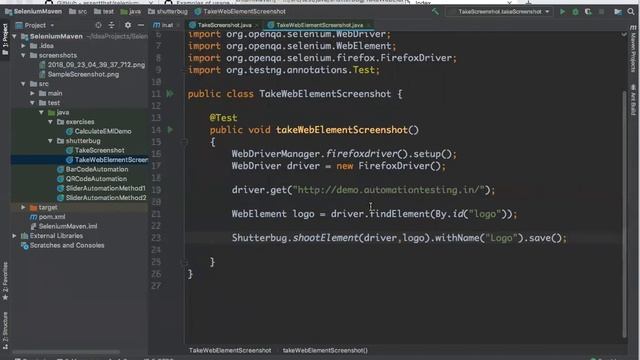Viewport: 640px width, 360px height.
Task: Click the Build project hammer icon
Action: click(x=436, y=11)
